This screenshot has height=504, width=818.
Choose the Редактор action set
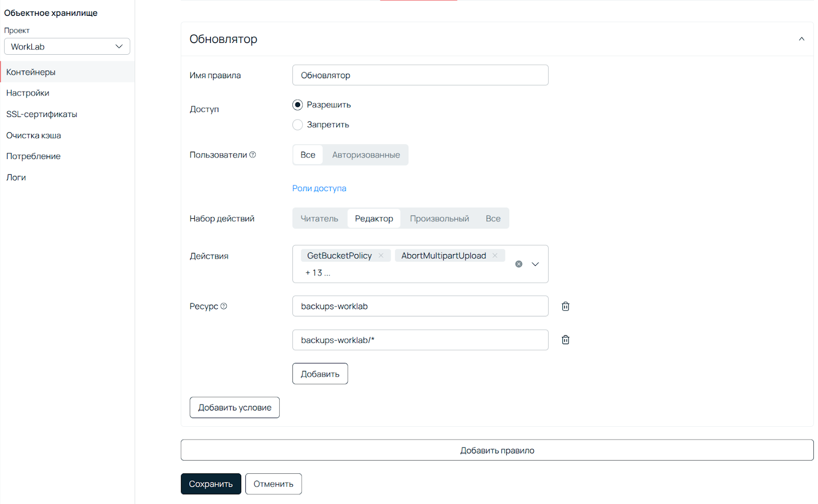(x=374, y=218)
